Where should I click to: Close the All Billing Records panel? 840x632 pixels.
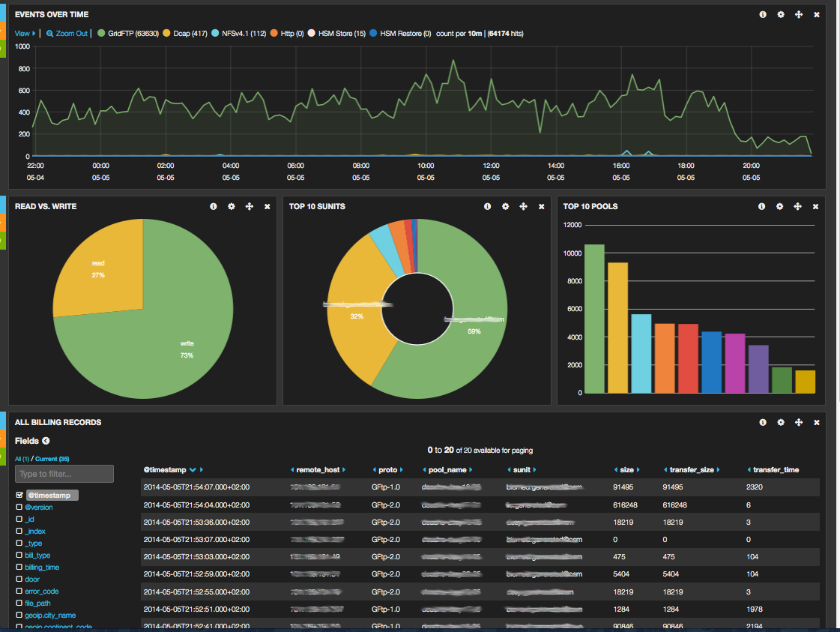click(x=817, y=422)
